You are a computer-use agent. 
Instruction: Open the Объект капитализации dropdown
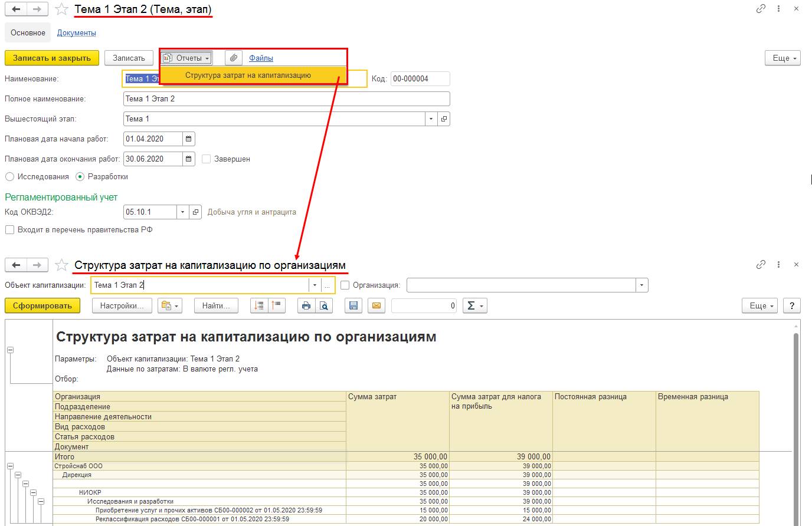pos(315,285)
